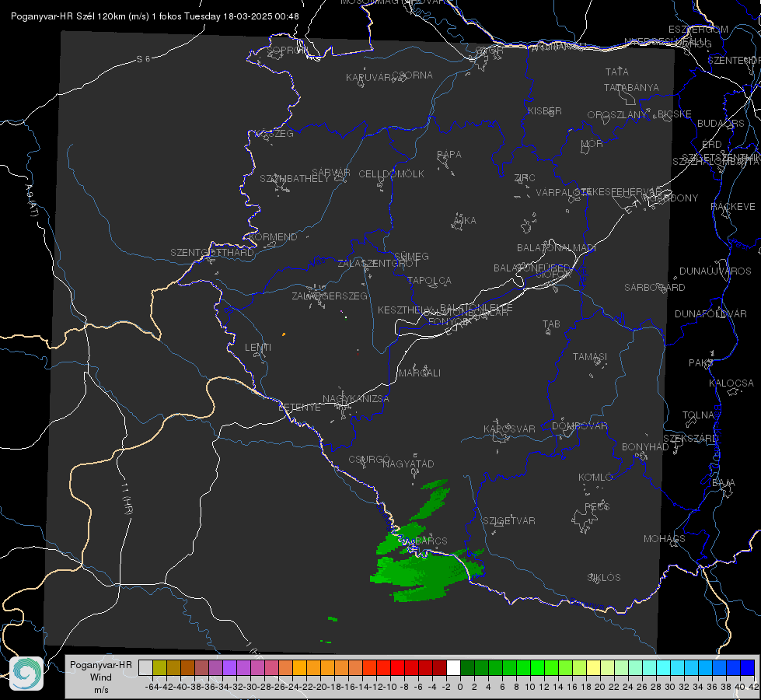This screenshot has height=700, width=761.
Task: Select the gray swatch at the legend's left end
Action: pyautogui.click(x=145, y=668)
